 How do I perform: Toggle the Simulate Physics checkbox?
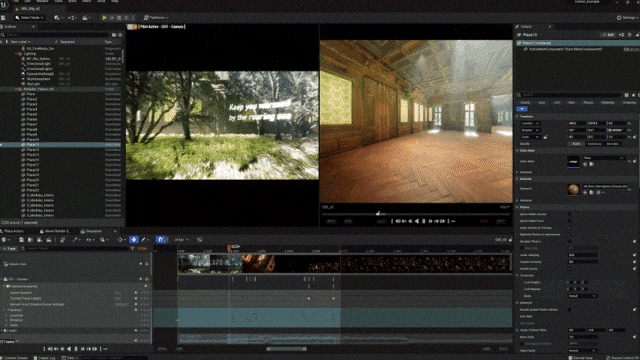(x=569, y=241)
